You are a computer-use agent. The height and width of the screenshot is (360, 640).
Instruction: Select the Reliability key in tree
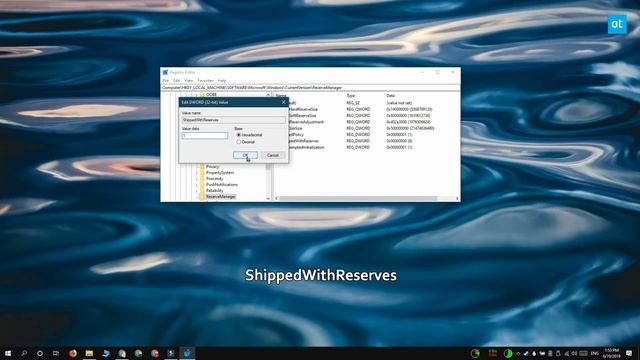click(215, 191)
